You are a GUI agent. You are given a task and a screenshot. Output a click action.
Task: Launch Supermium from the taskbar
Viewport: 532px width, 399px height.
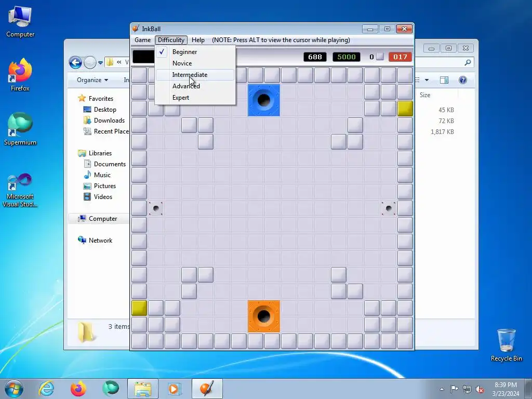point(111,389)
